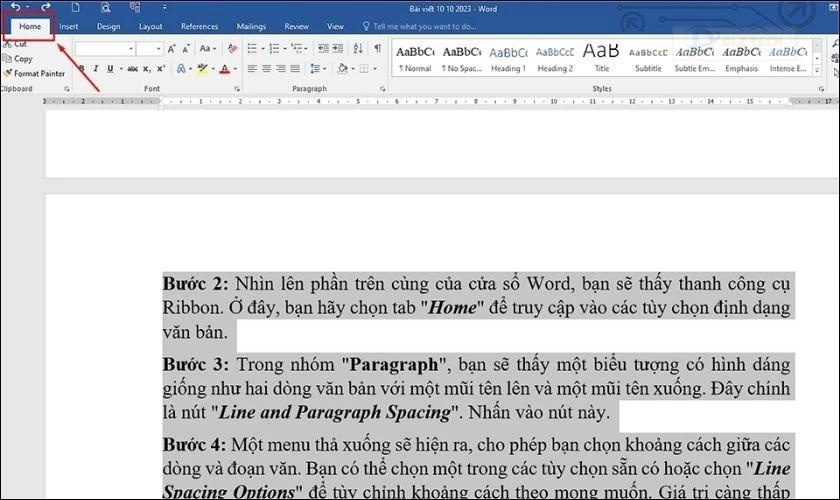Apply paragraph shading
This screenshot has width=840, height=500.
(342, 69)
